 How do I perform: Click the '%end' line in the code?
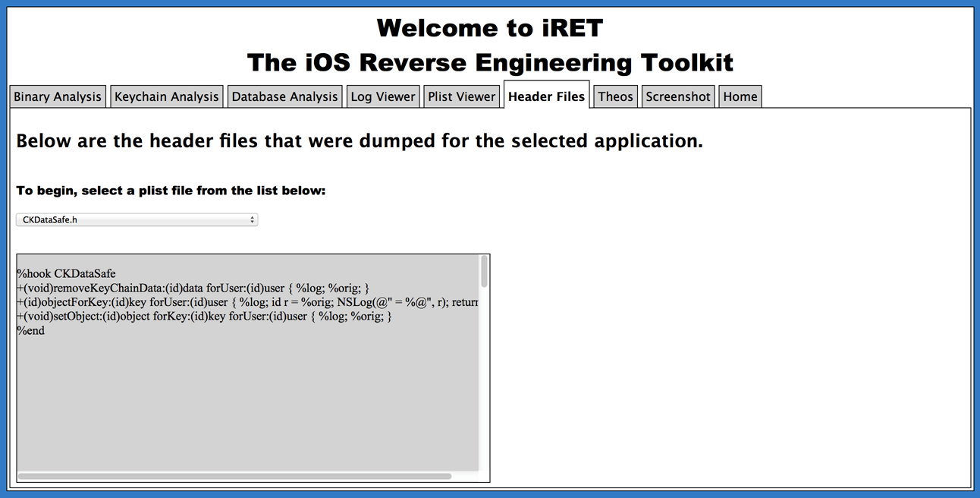click(31, 331)
